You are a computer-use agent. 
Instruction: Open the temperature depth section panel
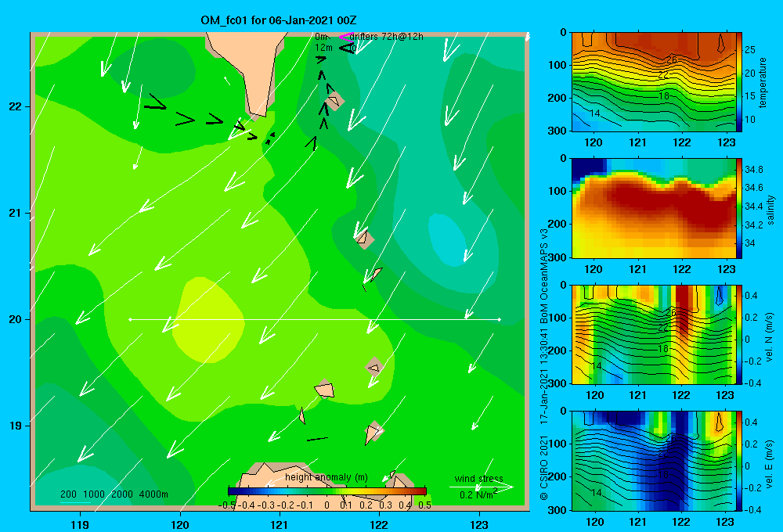coord(654,82)
